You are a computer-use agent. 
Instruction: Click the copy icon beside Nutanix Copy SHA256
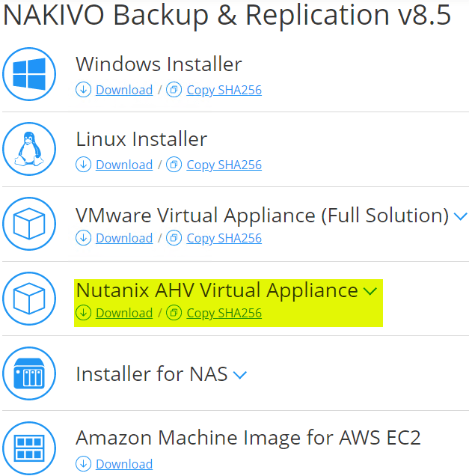tap(174, 313)
